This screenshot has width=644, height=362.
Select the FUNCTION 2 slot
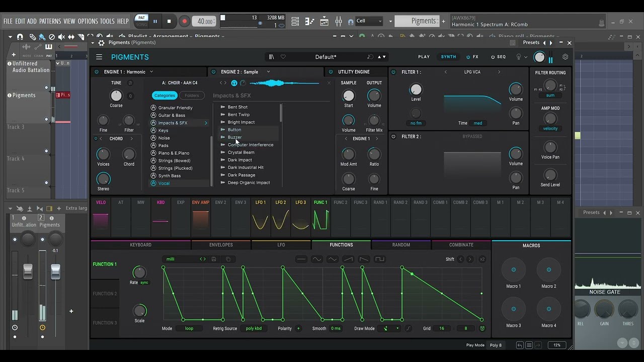(105, 294)
